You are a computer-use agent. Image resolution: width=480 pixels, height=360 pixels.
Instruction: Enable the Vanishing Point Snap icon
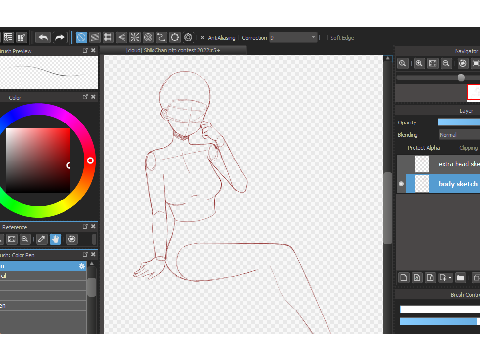coord(121,37)
